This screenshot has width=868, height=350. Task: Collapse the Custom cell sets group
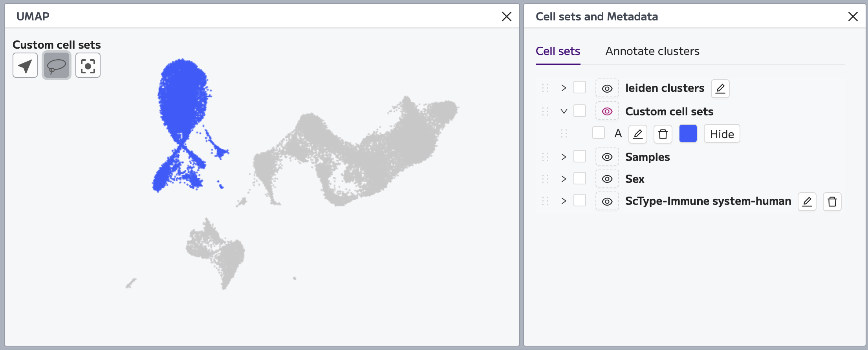point(564,111)
